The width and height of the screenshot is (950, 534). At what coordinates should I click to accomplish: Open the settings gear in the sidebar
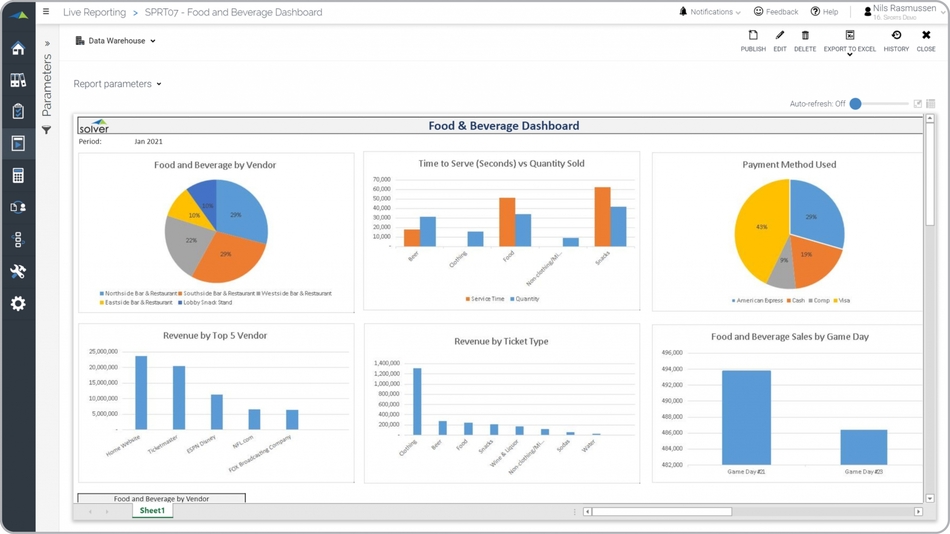(x=18, y=303)
